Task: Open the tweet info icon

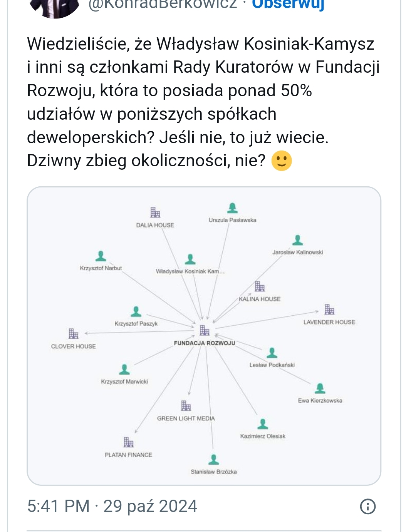Action: [x=367, y=506]
